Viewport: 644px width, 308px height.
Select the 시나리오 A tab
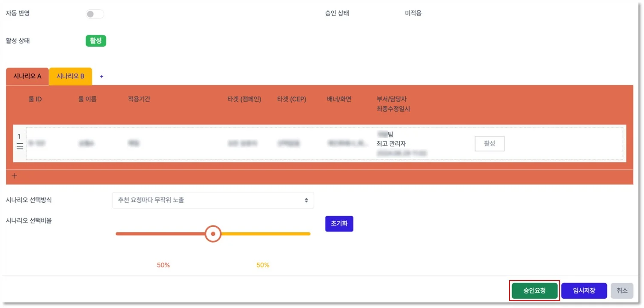click(x=27, y=76)
